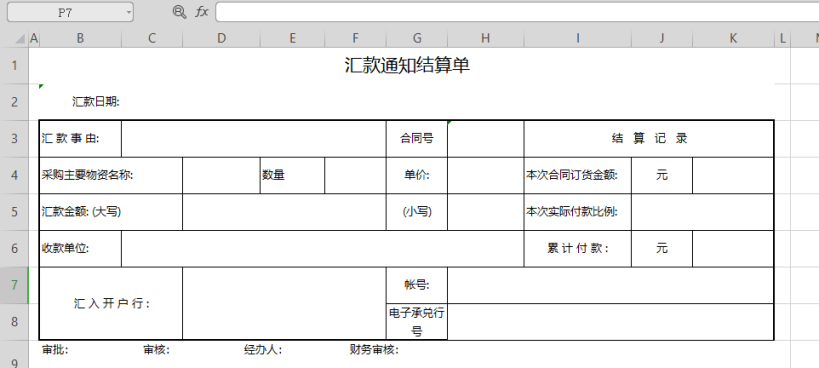Click the Name Box showing P7
Screen dimensions: 819x368
[70, 13]
